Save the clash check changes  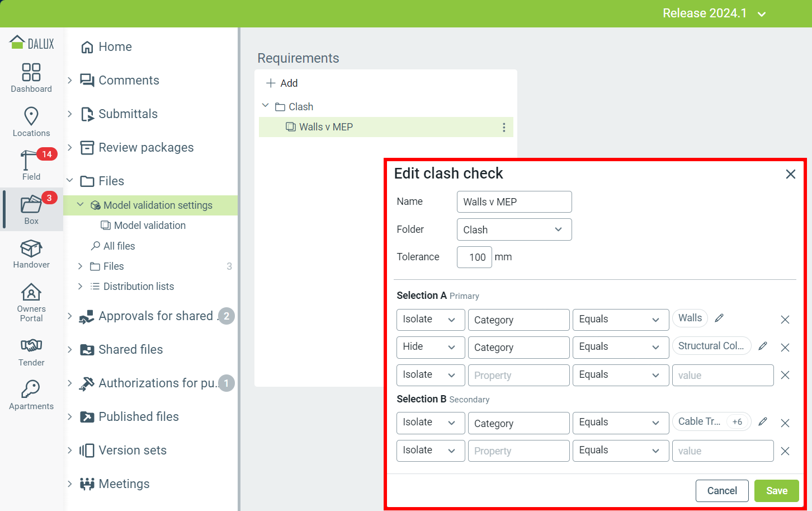click(x=776, y=491)
